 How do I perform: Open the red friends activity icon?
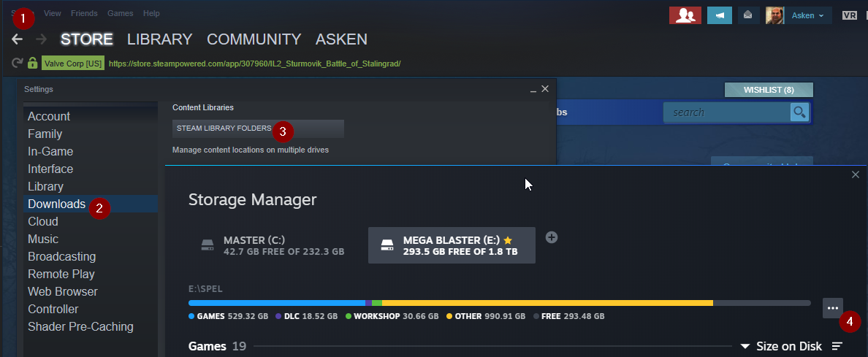[x=685, y=15]
